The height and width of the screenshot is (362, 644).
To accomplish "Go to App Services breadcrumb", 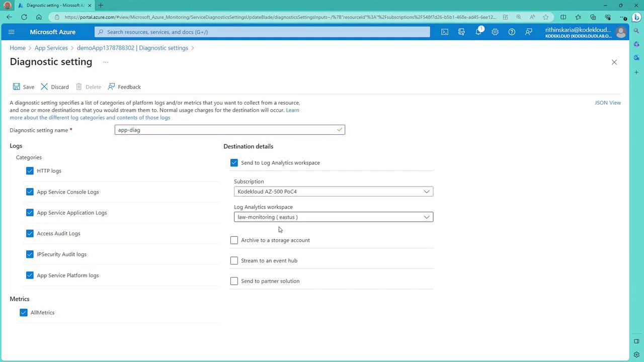I will [x=51, y=48].
